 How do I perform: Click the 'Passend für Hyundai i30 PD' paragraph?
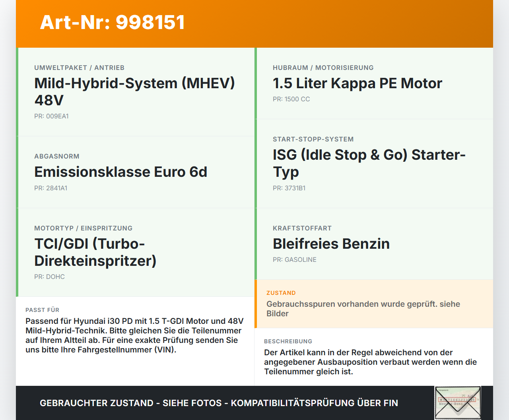point(134,335)
